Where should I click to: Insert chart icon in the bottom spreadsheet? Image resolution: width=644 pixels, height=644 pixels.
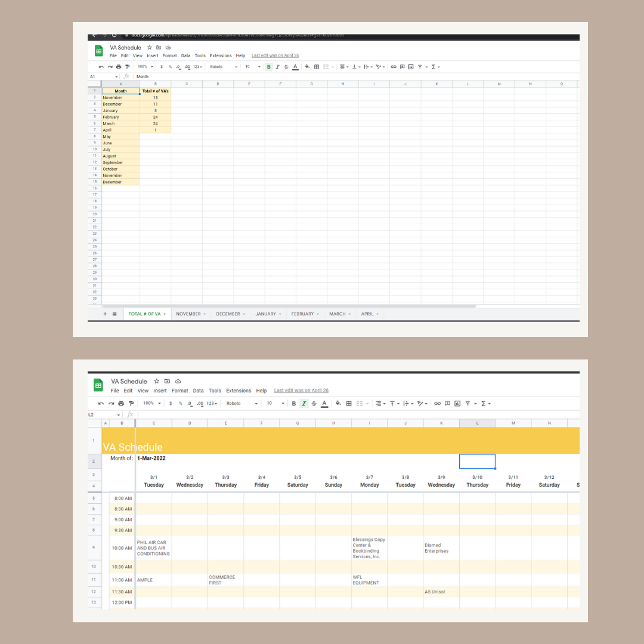pyautogui.click(x=457, y=404)
